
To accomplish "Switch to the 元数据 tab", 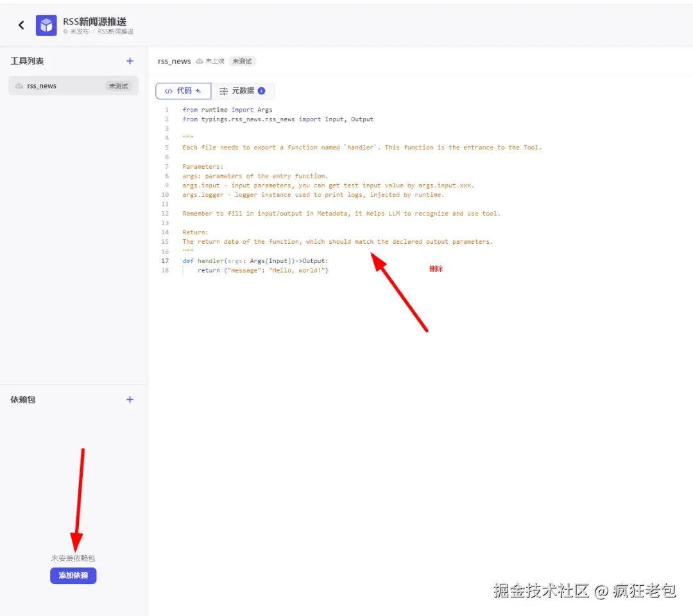I will (242, 90).
